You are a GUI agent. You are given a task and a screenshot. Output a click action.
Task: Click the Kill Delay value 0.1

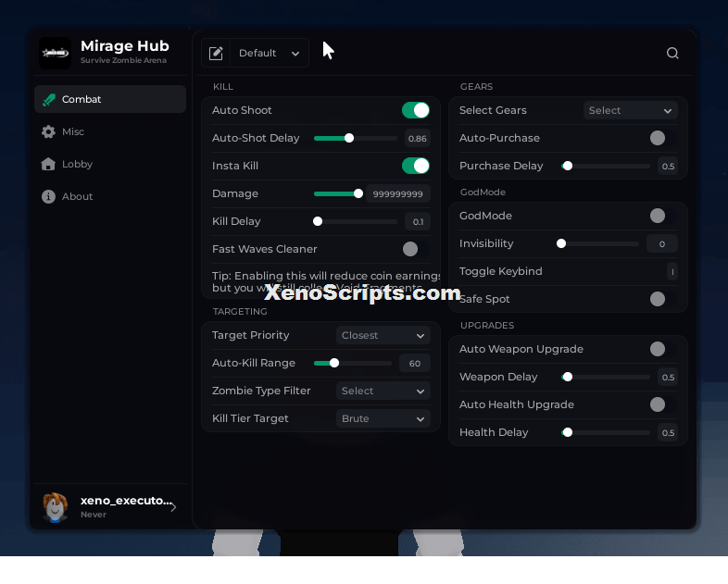tap(418, 222)
